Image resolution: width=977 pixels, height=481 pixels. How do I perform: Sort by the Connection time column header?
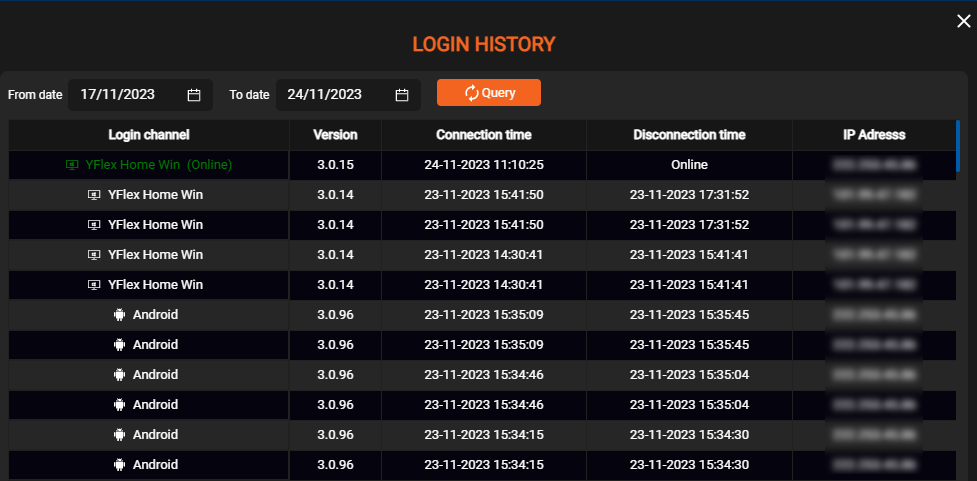483,135
